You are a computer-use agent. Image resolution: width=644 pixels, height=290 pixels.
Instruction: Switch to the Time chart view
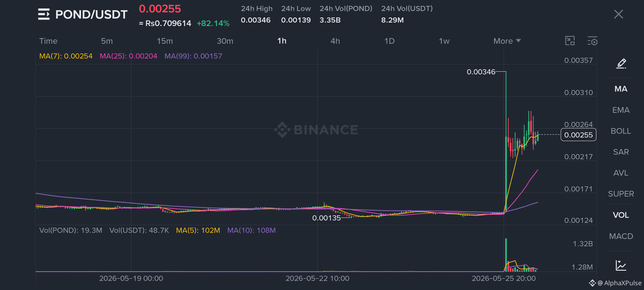click(48, 41)
